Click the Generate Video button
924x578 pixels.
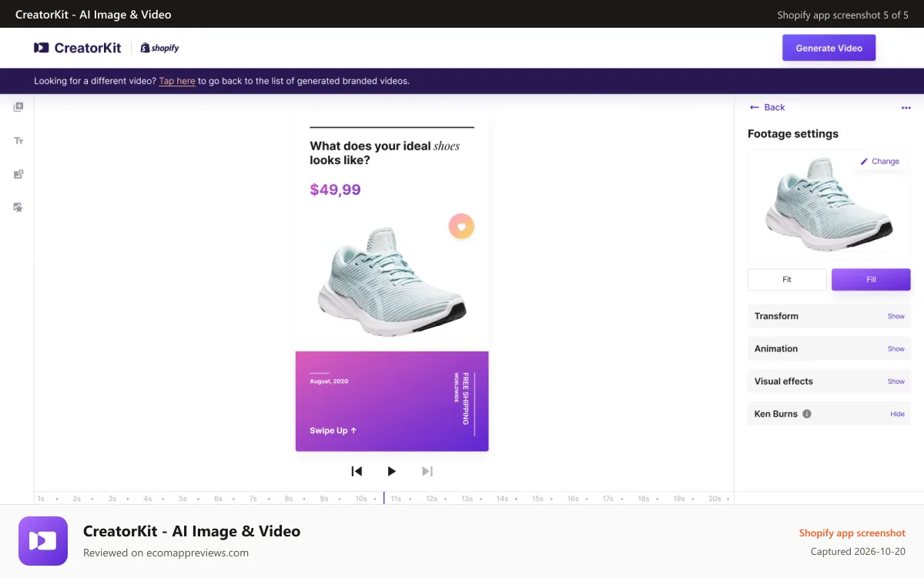(829, 48)
